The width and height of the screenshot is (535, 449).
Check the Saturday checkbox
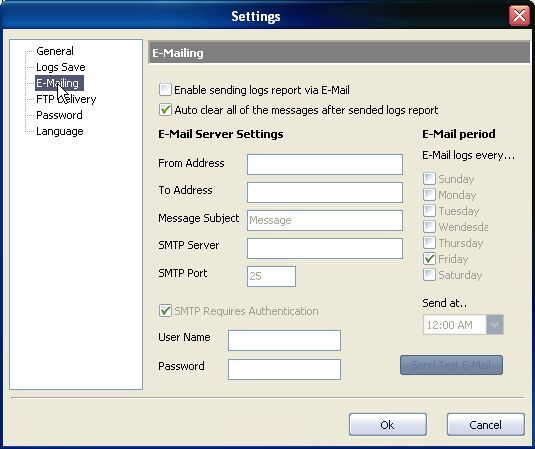429,275
